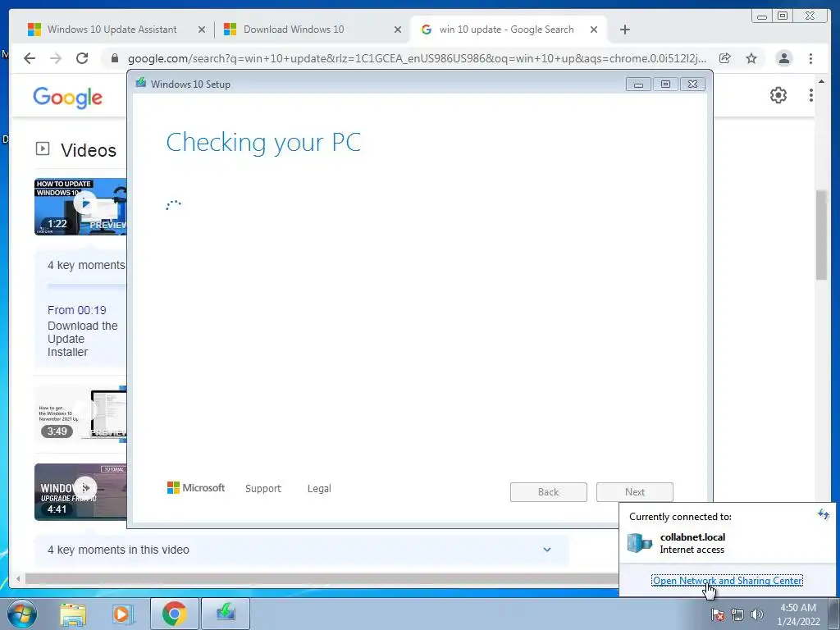Maximize the Windows 10 Setup window
840x630 pixels.
[x=665, y=84]
